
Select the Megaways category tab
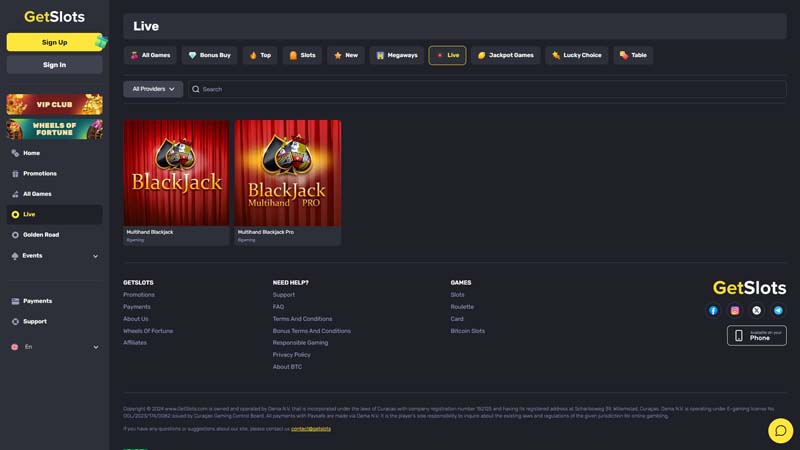coord(396,55)
